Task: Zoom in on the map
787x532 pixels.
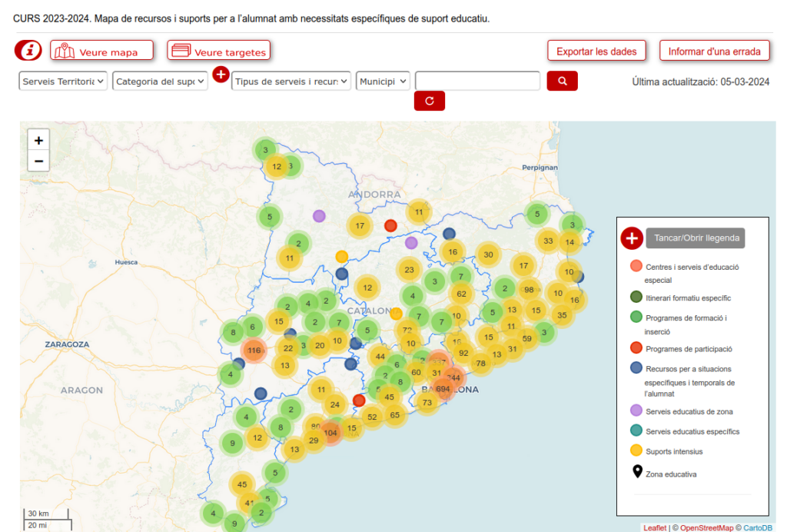Action: coord(38,140)
